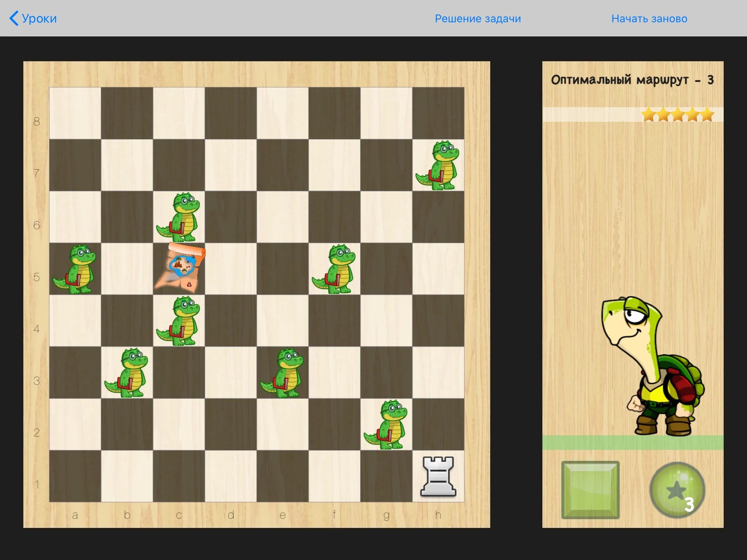Tap the crocodile on c6
The height and width of the screenshot is (560, 747).
pyautogui.click(x=178, y=217)
